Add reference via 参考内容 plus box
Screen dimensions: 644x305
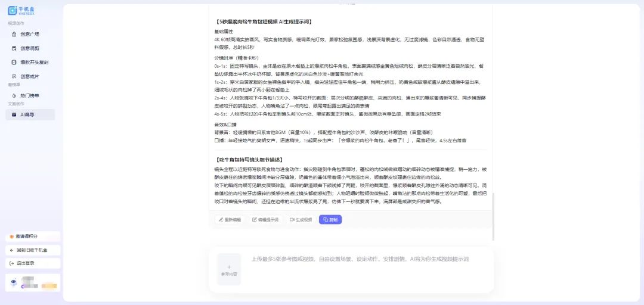click(229, 269)
